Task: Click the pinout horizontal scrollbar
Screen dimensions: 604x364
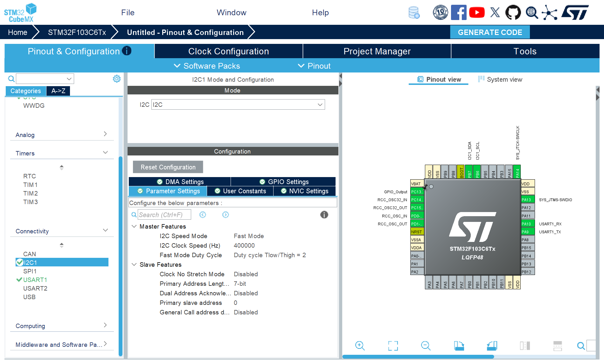Action: 418,357
